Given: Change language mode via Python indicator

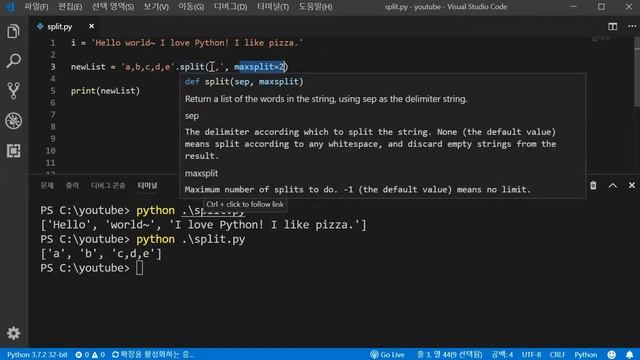Looking at the screenshot, I should (x=586, y=355).
